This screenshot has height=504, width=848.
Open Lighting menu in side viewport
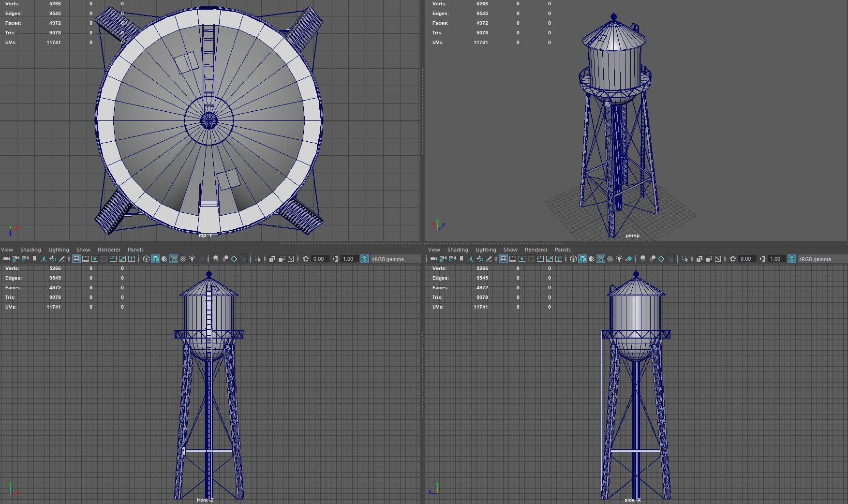[486, 250]
